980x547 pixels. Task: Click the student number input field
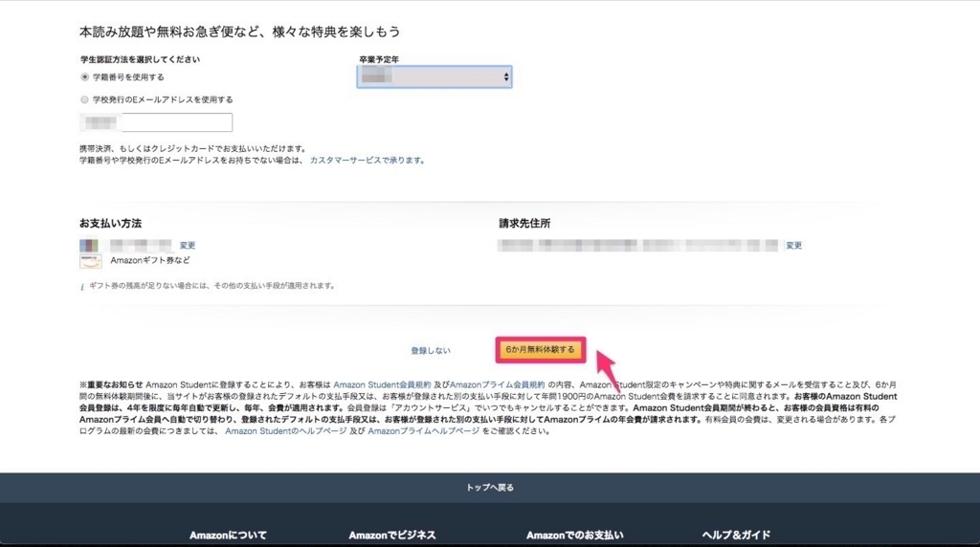coord(156,121)
